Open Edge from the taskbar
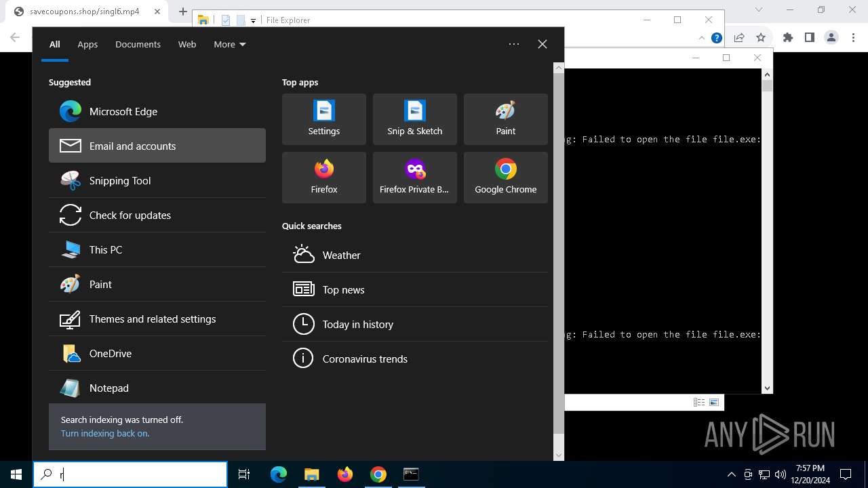This screenshot has height=488, width=868. 279,474
